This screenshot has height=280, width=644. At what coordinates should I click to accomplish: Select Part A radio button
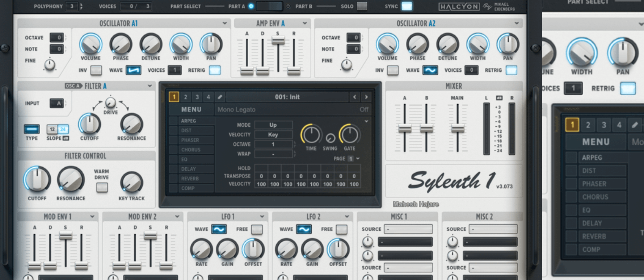tap(251, 6)
